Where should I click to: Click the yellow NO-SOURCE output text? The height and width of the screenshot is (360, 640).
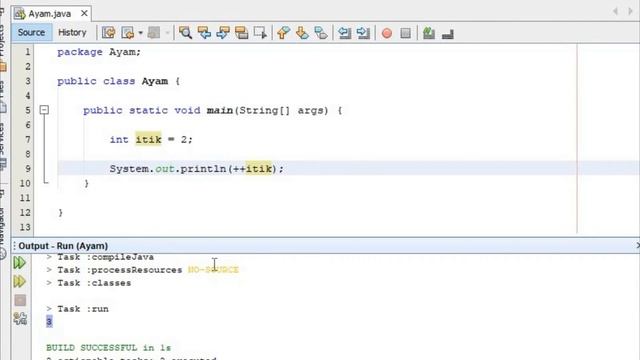click(213, 270)
